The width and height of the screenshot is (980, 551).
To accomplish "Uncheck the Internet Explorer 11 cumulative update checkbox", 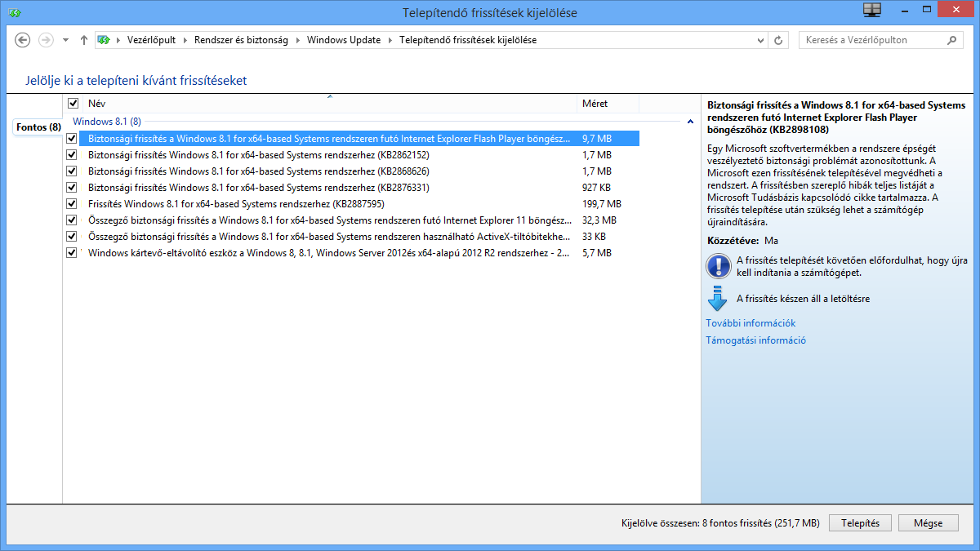I will pyautogui.click(x=72, y=220).
